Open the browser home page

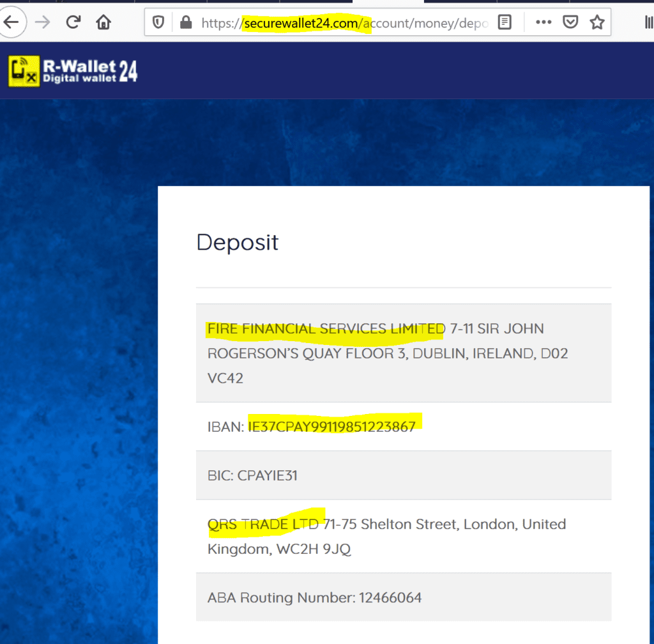coord(103,22)
